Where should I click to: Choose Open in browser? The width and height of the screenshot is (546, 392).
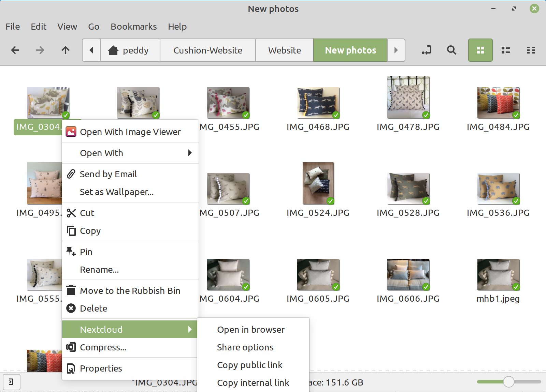250,329
